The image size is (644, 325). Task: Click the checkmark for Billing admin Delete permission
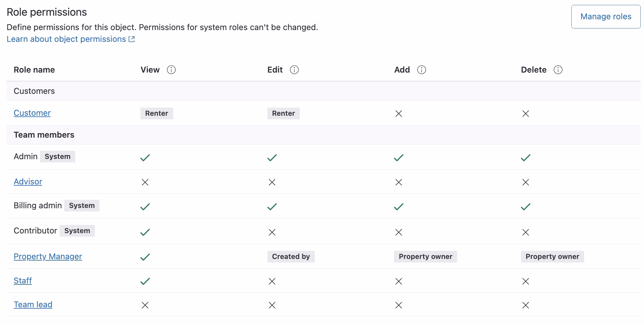point(526,206)
